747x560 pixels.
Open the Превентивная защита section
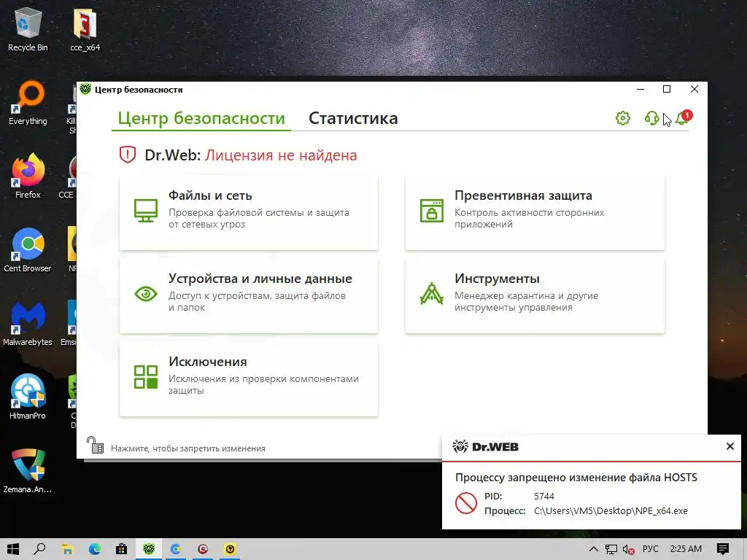click(535, 212)
